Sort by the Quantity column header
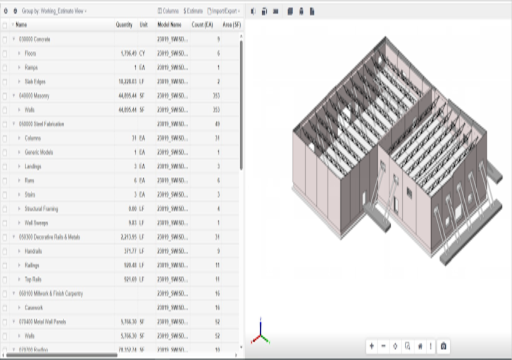This screenshot has height=360, width=512. click(x=124, y=25)
